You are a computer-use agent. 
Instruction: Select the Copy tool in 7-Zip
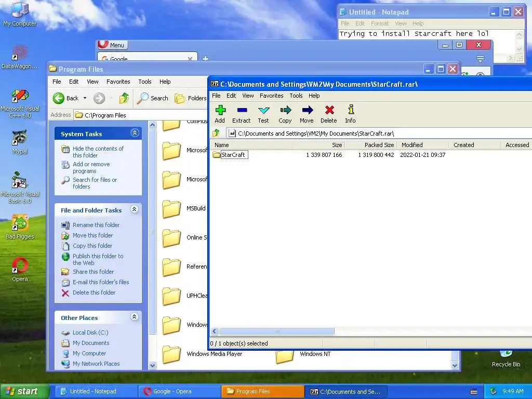pos(285,114)
